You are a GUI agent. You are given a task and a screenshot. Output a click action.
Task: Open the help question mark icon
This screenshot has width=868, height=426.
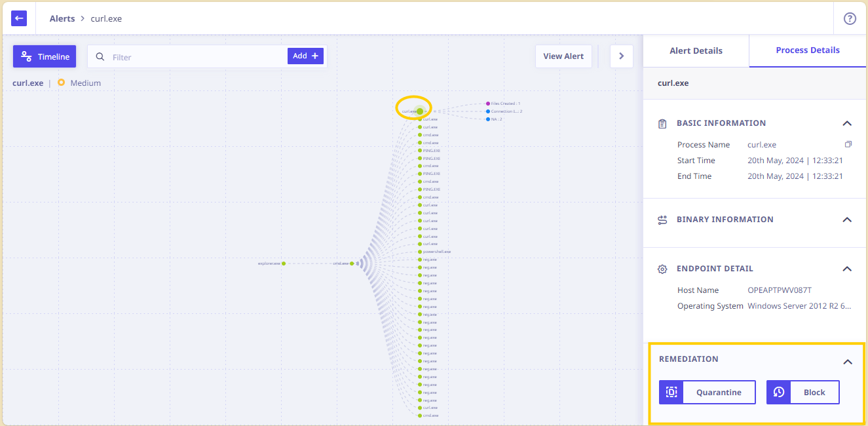coord(850,18)
